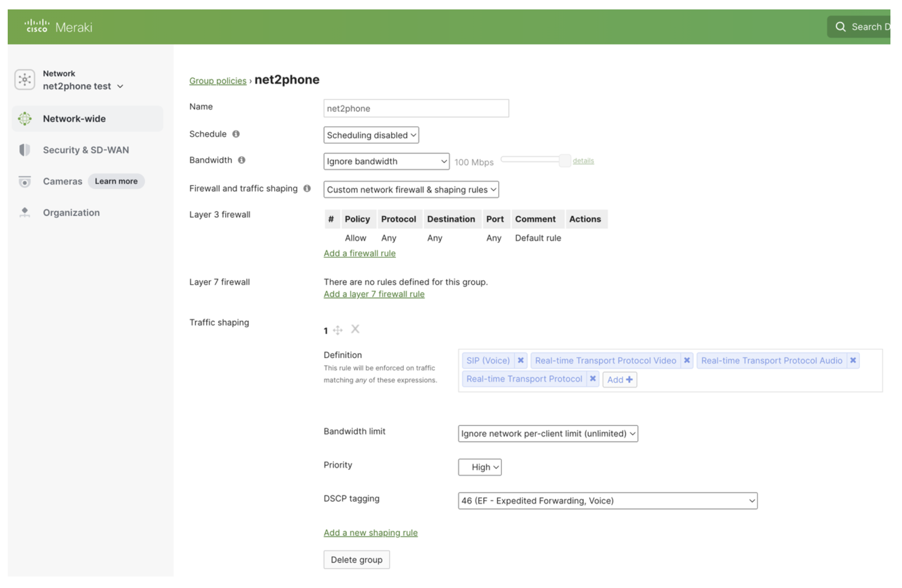Click the Network-wide globe icon

tap(25, 119)
